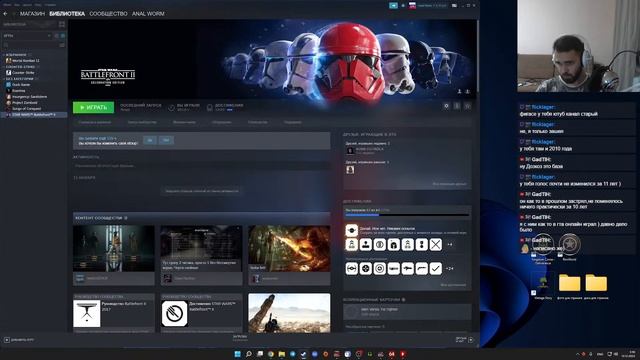Click the Windows Start button
The image size is (640, 360).
pos(238,354)
